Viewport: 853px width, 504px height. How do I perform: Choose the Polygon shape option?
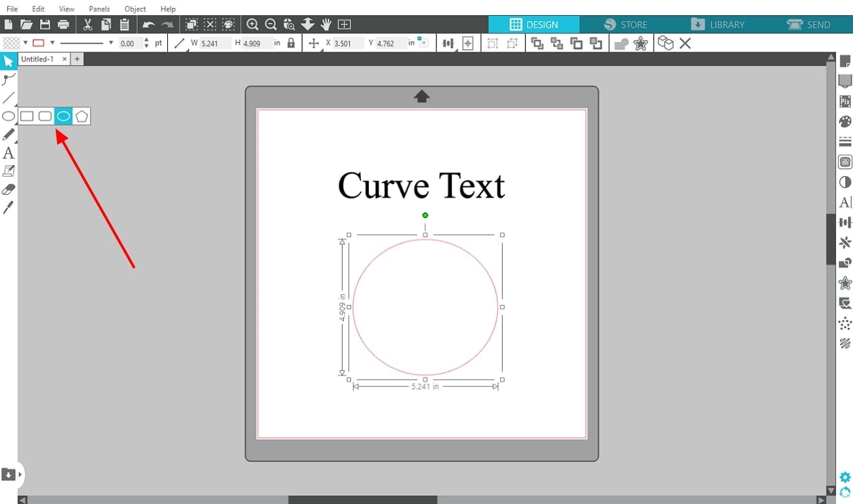(81, 116)
